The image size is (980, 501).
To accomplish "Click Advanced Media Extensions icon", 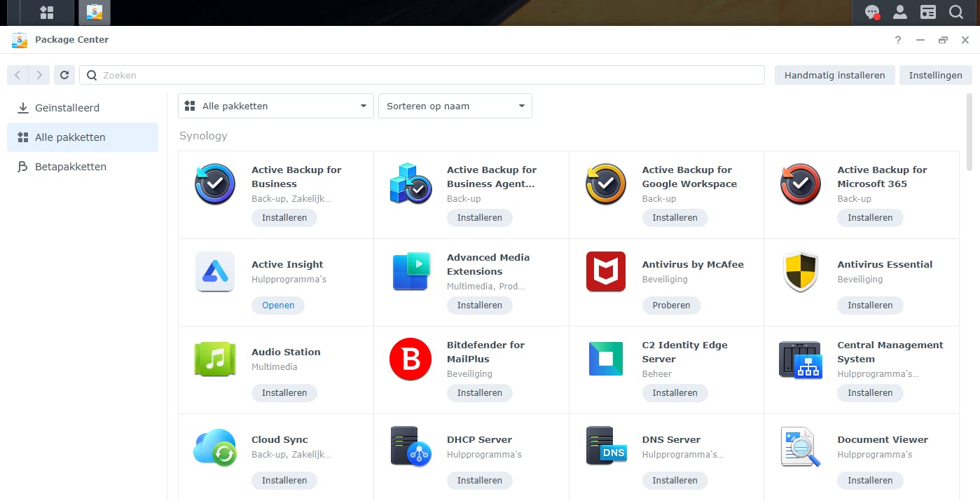I will click(410, 272).
